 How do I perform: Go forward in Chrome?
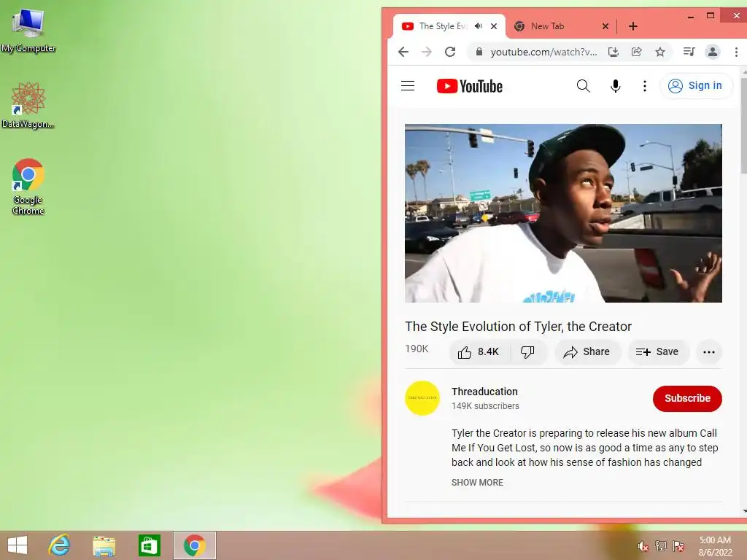pos(427,52)
